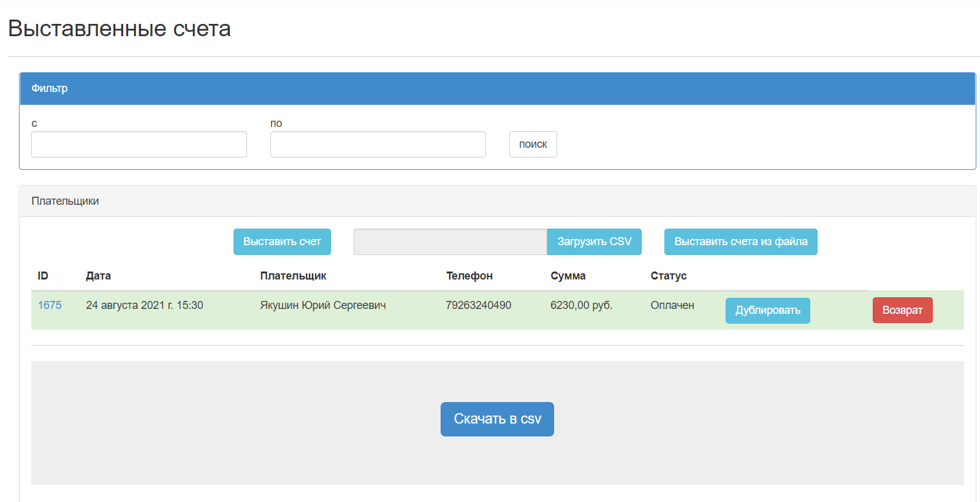Click the "с" start date input field
980x502 pixels.
pos(139,145)
